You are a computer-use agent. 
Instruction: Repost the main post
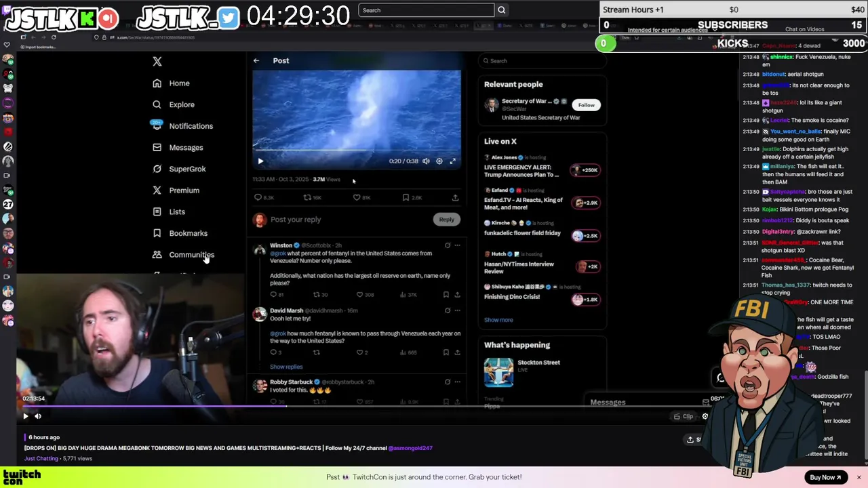point(307,197)
